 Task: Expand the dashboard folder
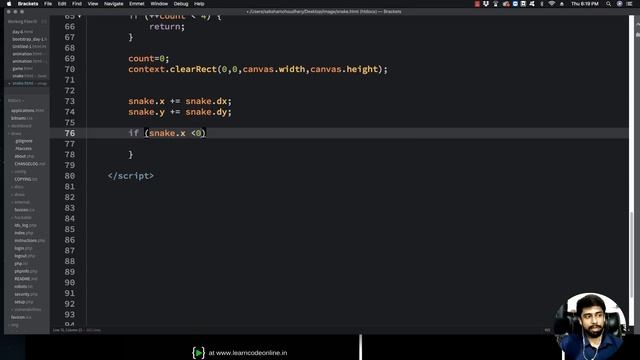pos(21,126)
